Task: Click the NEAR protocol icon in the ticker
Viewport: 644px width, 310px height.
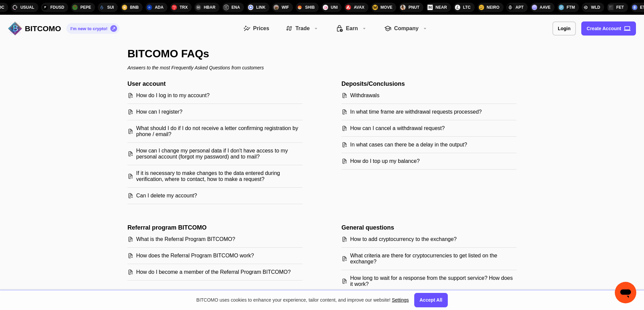Action: point(430,7)
